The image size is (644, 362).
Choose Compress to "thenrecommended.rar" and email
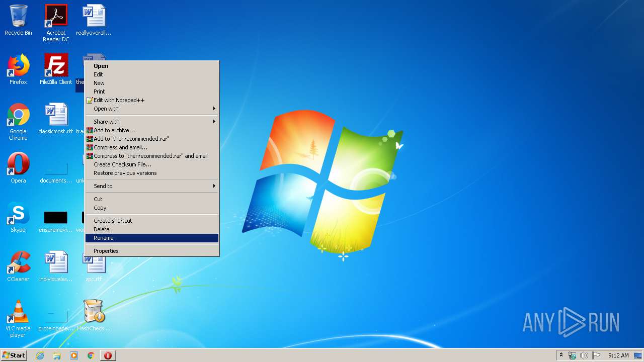(x=152, y=156)
